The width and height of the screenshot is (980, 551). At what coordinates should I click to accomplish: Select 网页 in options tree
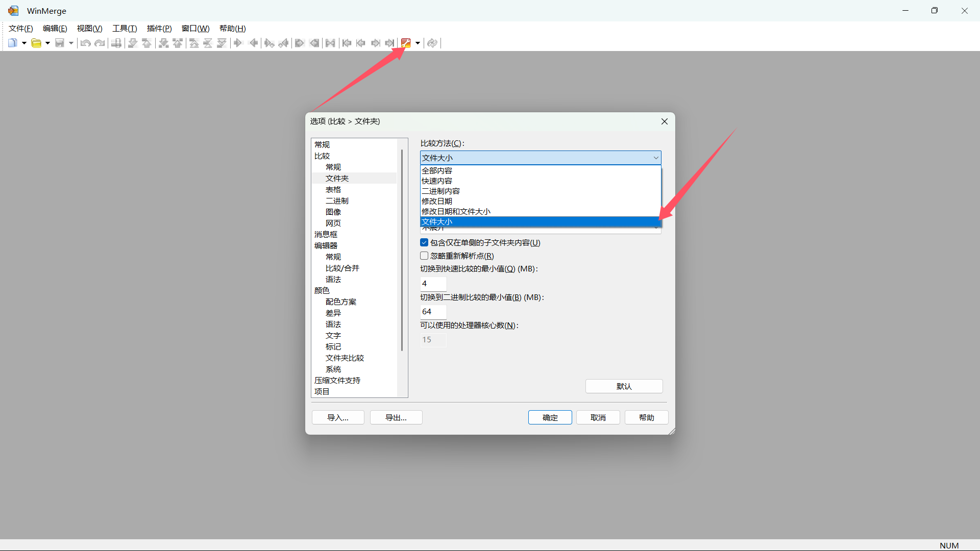pos(333,223)
